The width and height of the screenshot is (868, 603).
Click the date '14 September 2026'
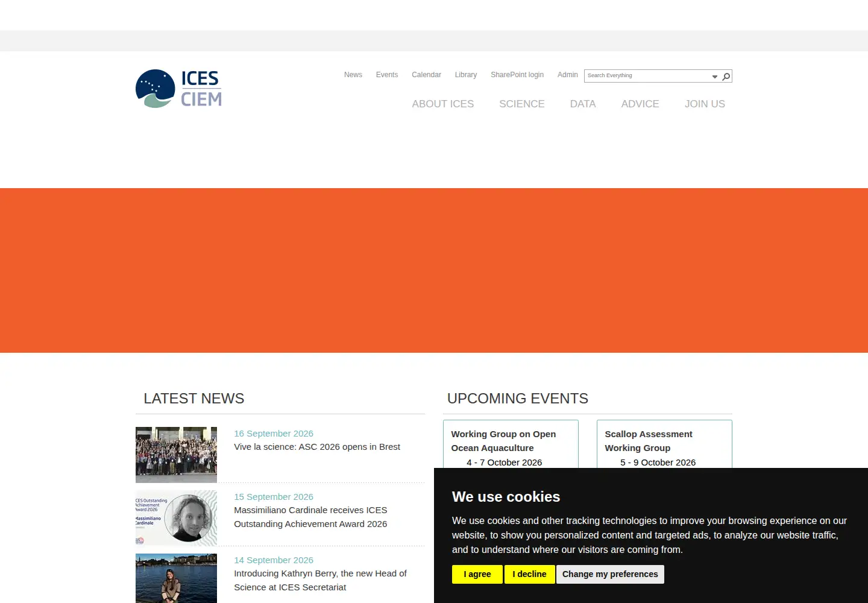tap(274, 560)
